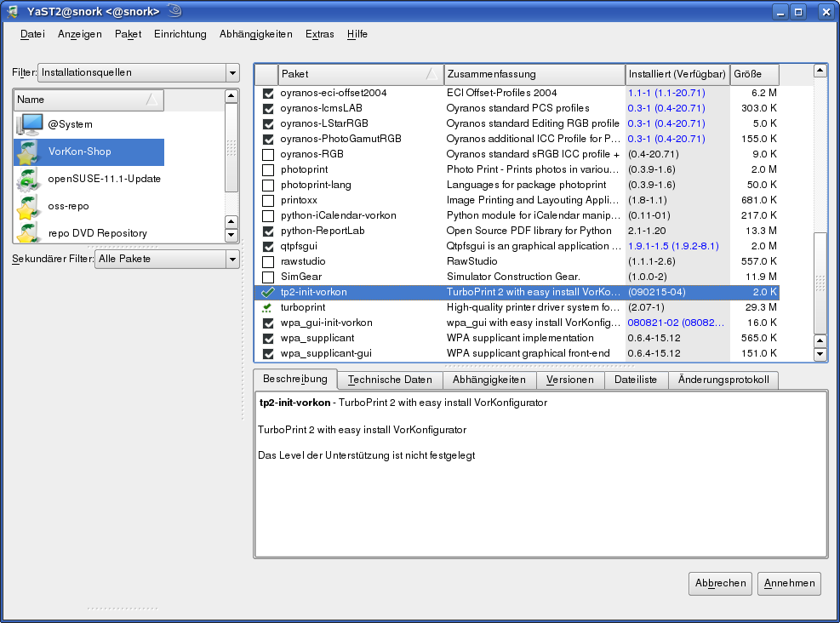Click the oss-repo repository icon
This screenshot has height=623, width=840.
click(28, 207)
